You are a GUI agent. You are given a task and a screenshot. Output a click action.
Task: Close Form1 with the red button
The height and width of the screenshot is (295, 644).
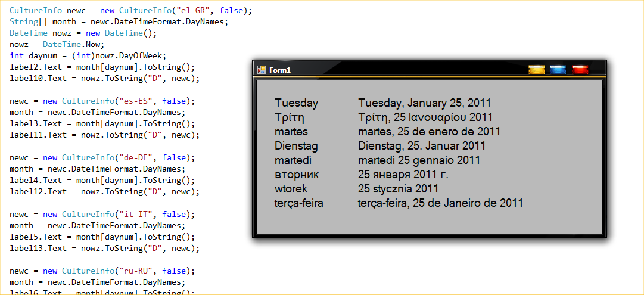tap(580, 70)
